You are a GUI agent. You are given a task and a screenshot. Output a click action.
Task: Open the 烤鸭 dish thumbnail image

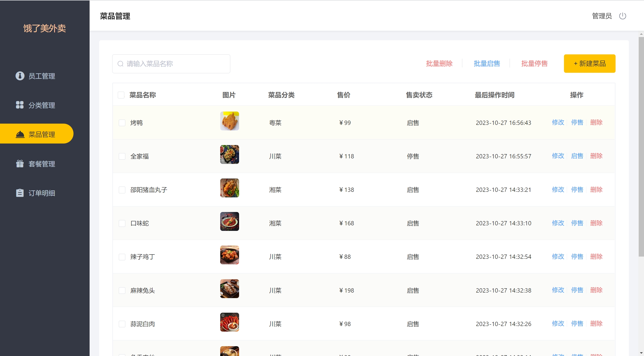[229, 121]
